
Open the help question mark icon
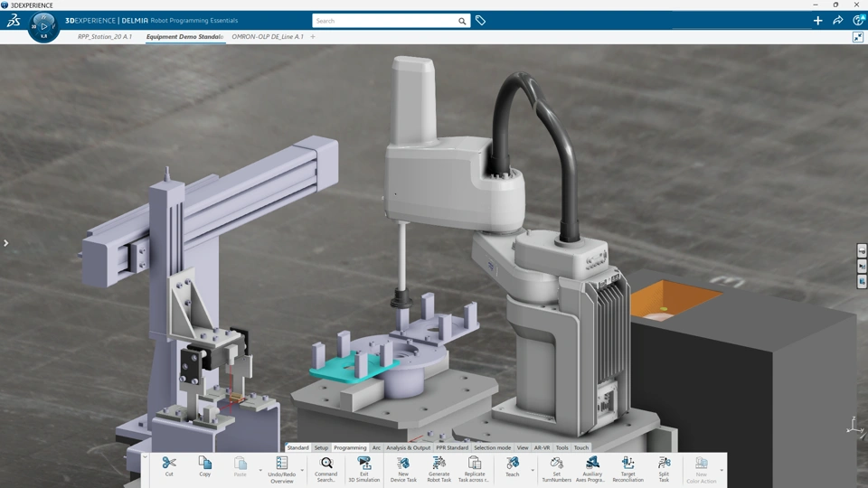click(x=858, y=21)
